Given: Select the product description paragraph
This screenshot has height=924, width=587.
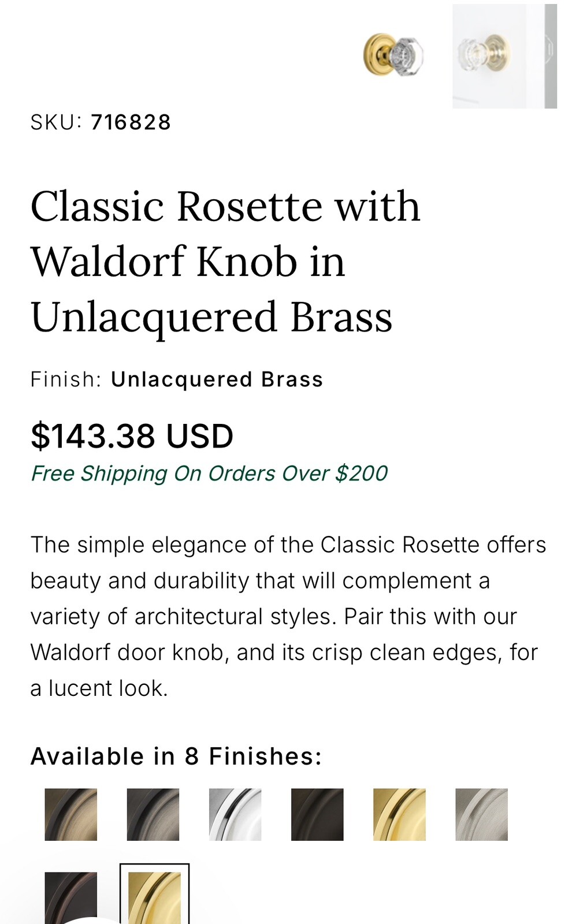Looking at the screenshot, I should click(x=289, y=615).
